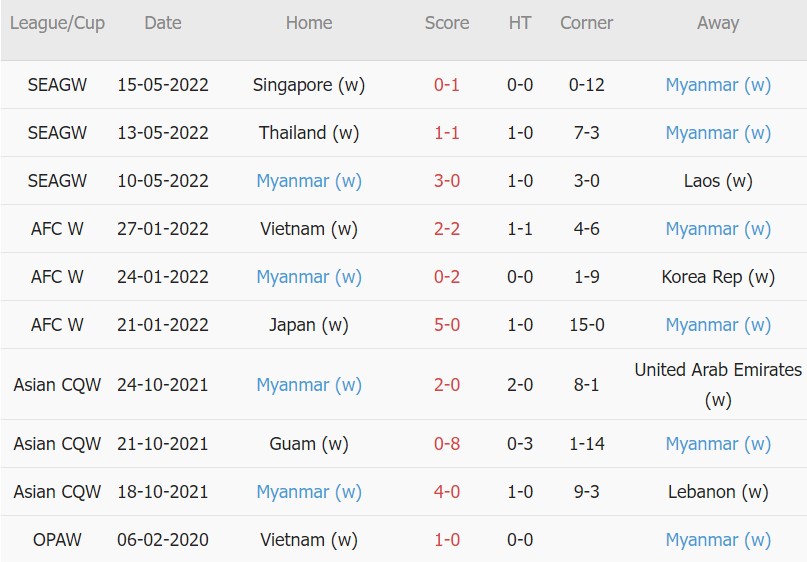Viewport: 807px width, 562px height.
Task: Open Myanmar (w) link in the 15-05-2022 row
Action: (718, 85)
